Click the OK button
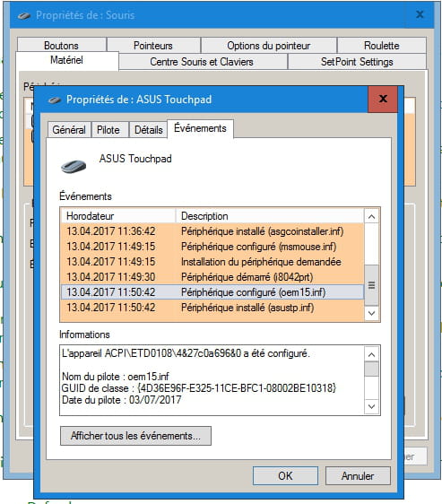This screenshot has width=442, height=504. tap(285, 475)
